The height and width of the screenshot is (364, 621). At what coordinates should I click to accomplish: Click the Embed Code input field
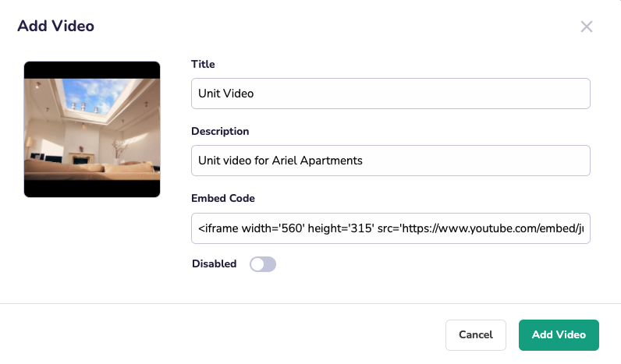(x=391, y=228)
